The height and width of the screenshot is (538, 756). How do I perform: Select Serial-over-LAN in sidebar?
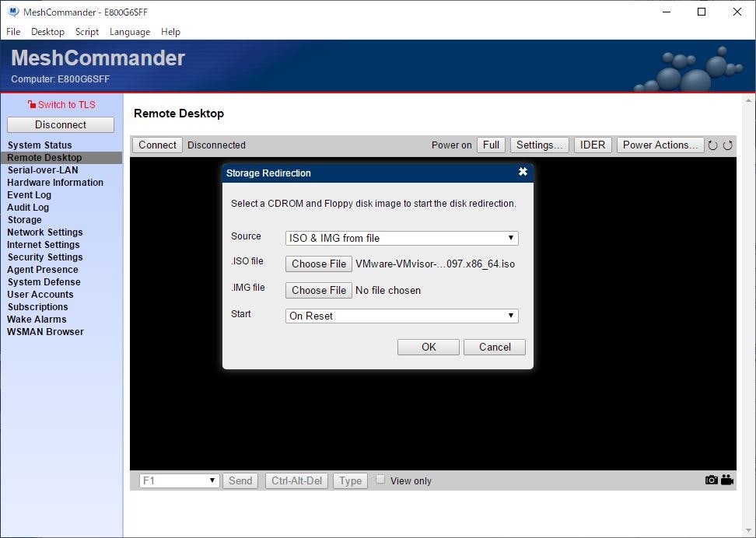tap(43, 170)
